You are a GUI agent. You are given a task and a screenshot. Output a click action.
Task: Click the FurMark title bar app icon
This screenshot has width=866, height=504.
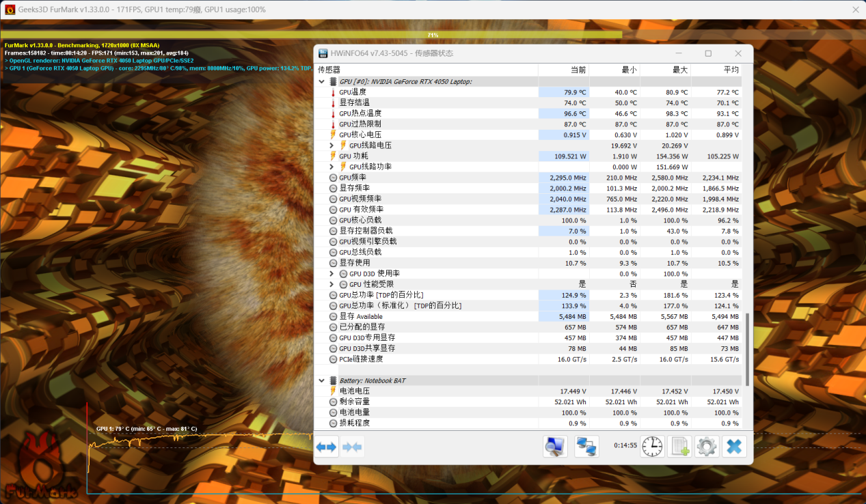pos(10,10)
